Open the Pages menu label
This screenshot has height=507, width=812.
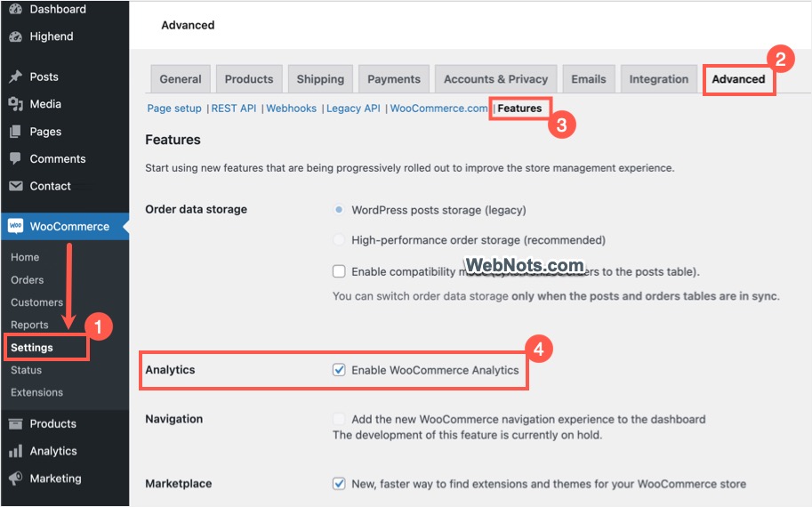pos(45,132)
